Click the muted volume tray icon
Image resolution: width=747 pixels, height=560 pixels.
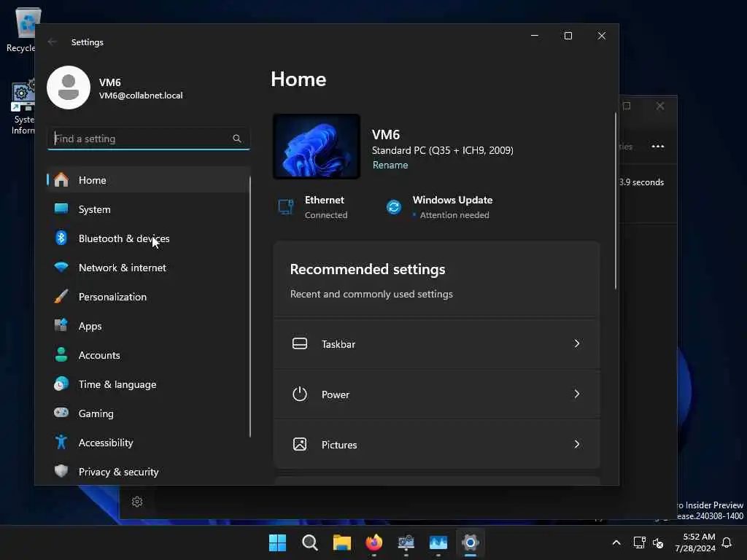click(658, 542)
